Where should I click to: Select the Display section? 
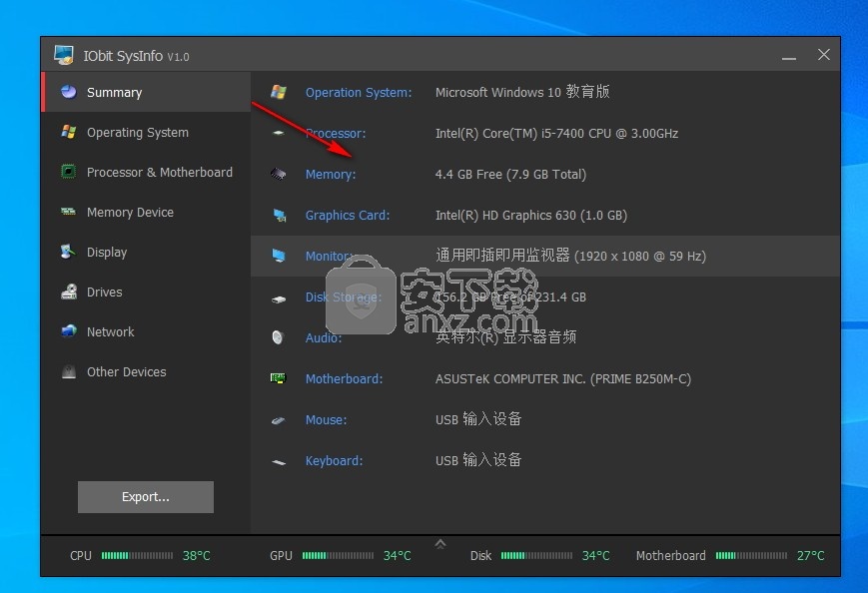pyautogui.click(x=147, y=252)
